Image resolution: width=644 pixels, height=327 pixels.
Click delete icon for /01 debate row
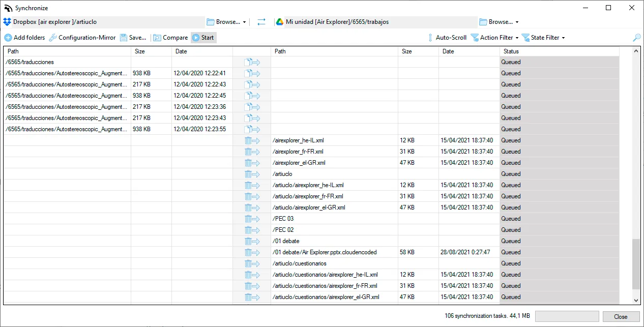(x=252, y=241)
